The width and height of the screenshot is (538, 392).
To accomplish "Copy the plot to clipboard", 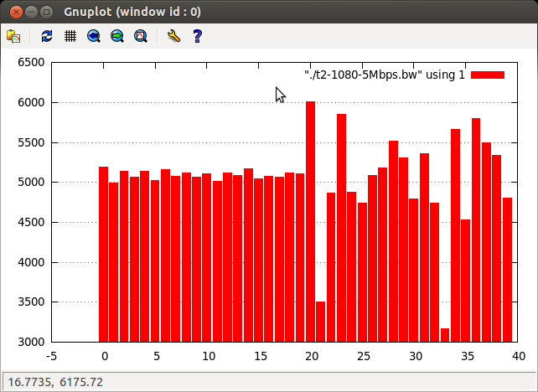I will click(13, 36).
